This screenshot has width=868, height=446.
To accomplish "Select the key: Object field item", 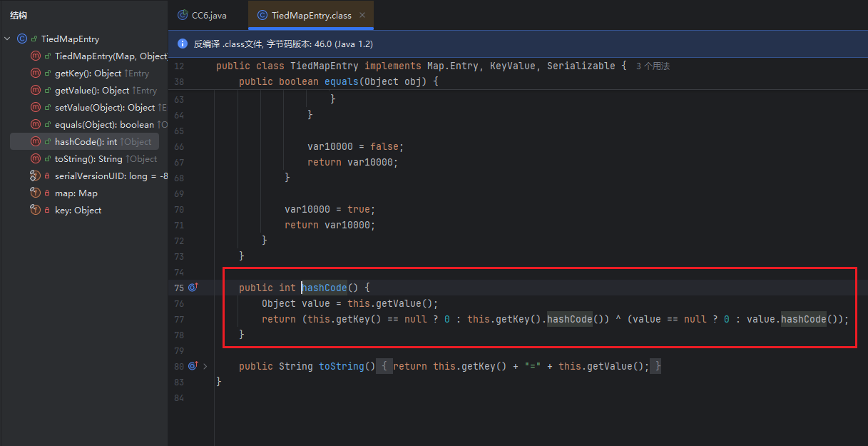I will point(78,211).
